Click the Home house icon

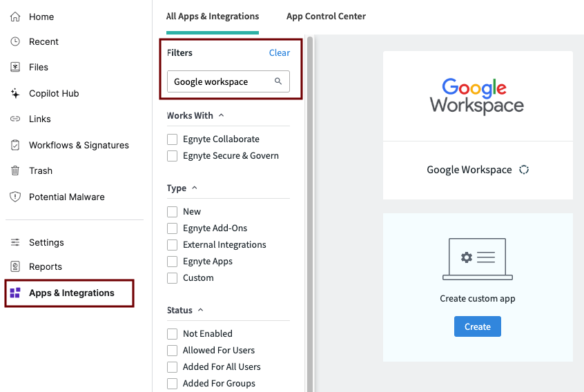click(x=15, y=17)
